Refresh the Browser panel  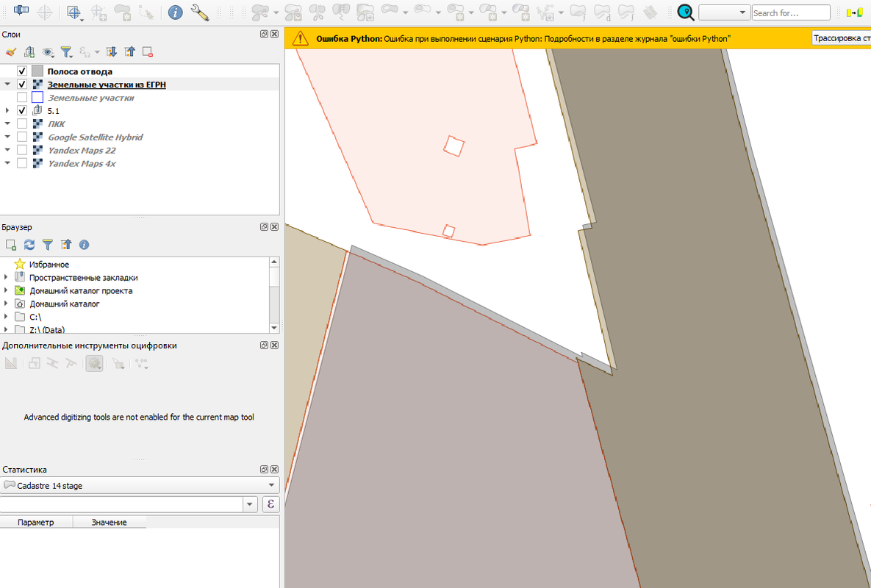click(29, 245)
